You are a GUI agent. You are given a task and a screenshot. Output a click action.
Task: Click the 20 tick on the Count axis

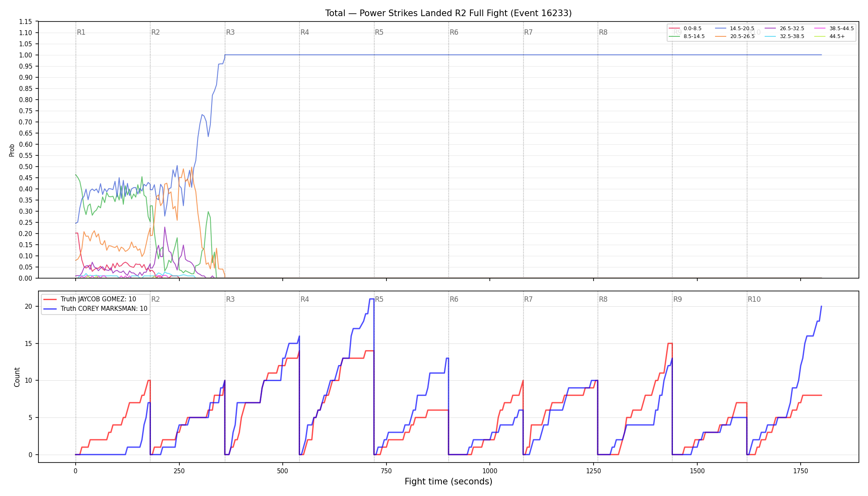tap(29, 306)
